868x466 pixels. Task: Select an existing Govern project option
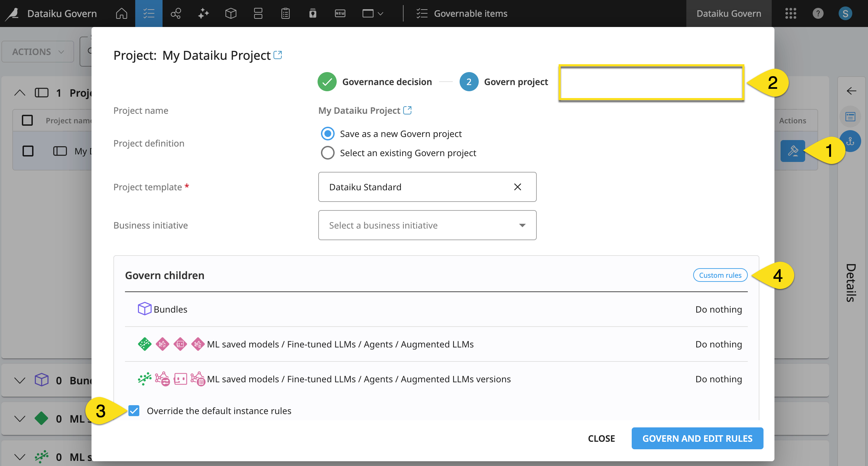coord(328,153)
